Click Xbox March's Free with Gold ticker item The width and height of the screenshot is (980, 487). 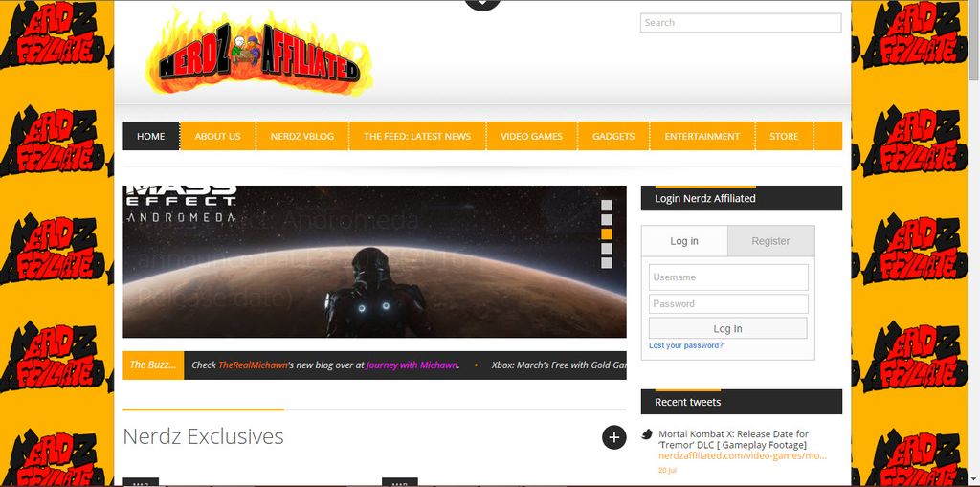point(559,365)
